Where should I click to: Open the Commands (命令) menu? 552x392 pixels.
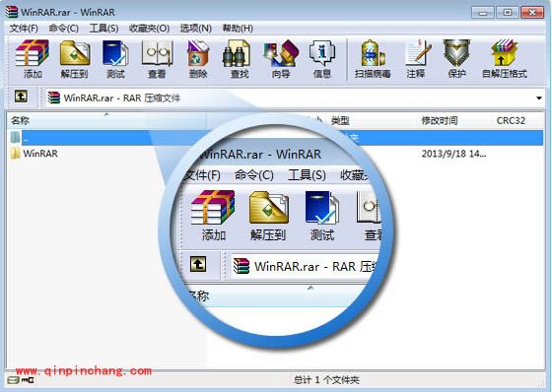64,29
